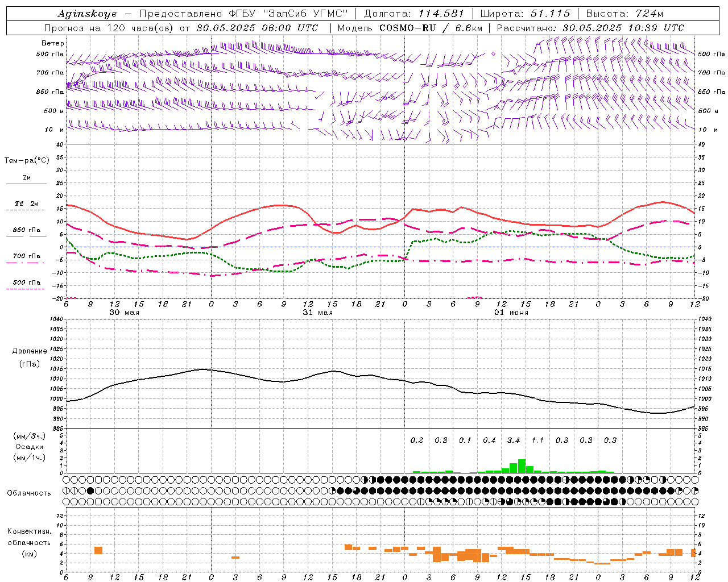Click the solid red line sample under 2м legend

26,184
